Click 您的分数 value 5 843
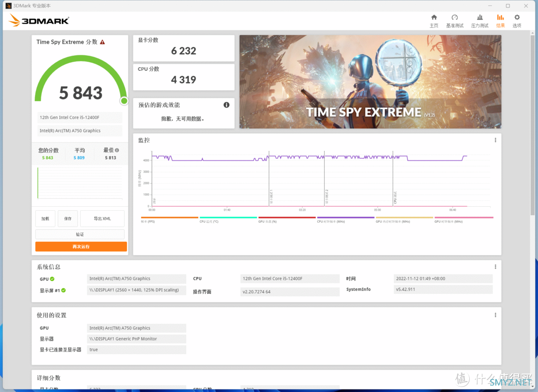This screenshot has width=538, height=392. click(x=48, y=158)
